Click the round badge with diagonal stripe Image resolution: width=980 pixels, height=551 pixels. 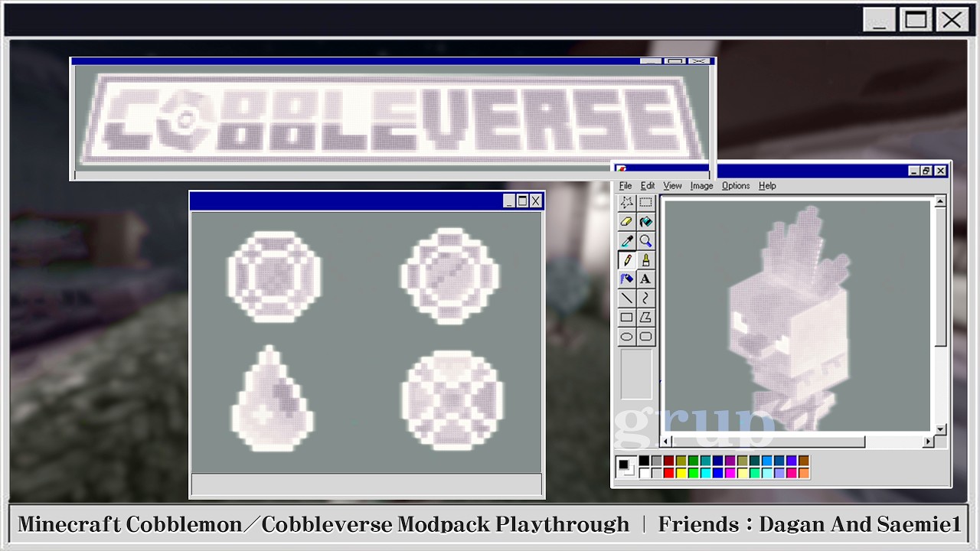(449, 275)
